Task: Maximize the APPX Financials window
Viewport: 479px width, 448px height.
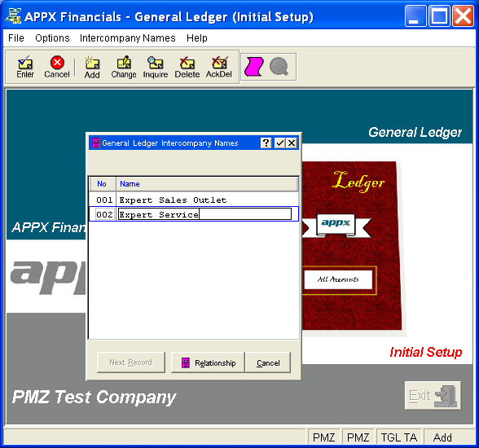Action: coord(439,15)
